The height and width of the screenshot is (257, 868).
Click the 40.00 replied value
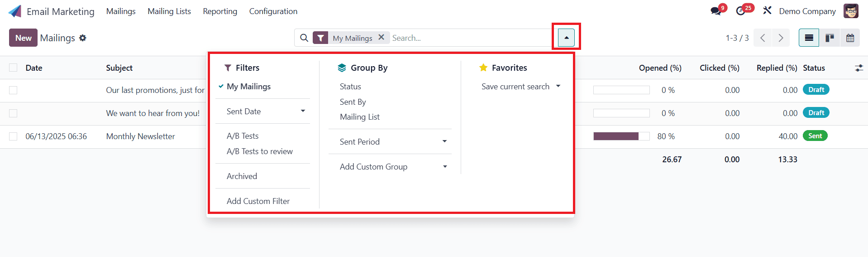point(788,136)
